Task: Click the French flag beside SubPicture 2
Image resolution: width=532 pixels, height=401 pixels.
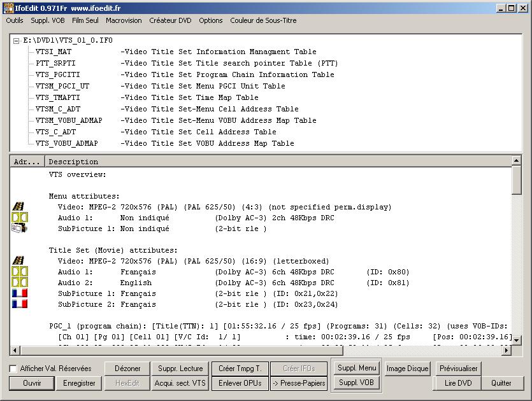Action: [19, 304]
